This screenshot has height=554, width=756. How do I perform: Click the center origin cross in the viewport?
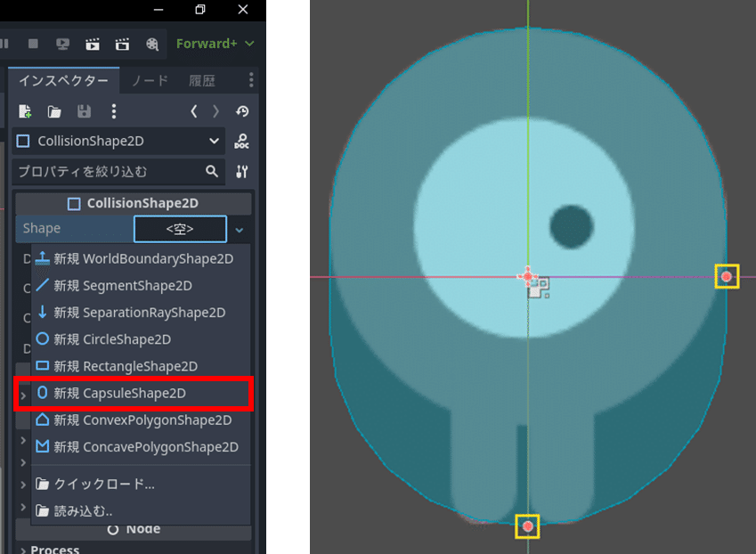click(x=527, y=277)
